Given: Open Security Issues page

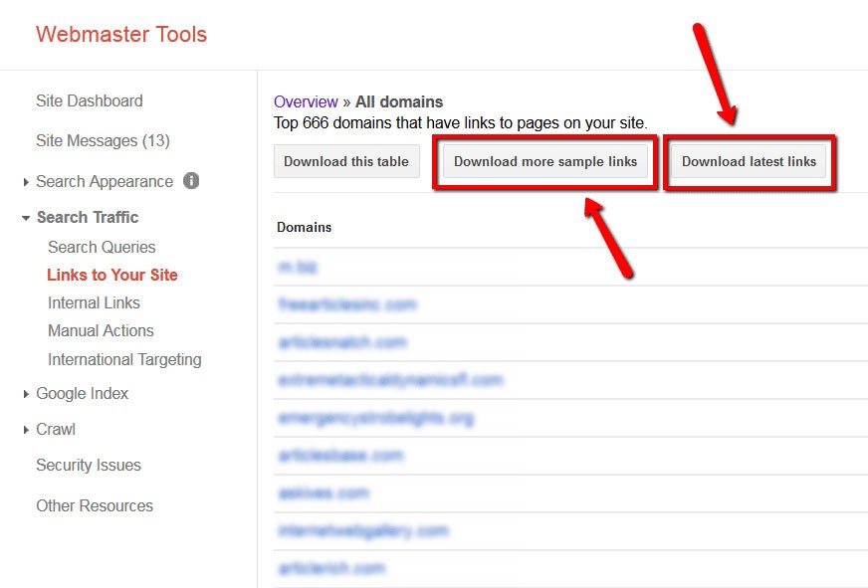Looking at the screenshot, I should coord(89,465).
